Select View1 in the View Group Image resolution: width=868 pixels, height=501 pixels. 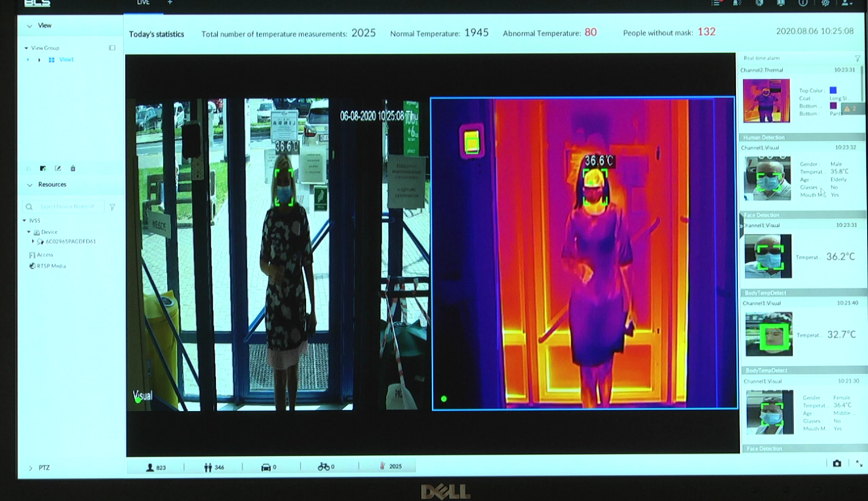(66, 60)
